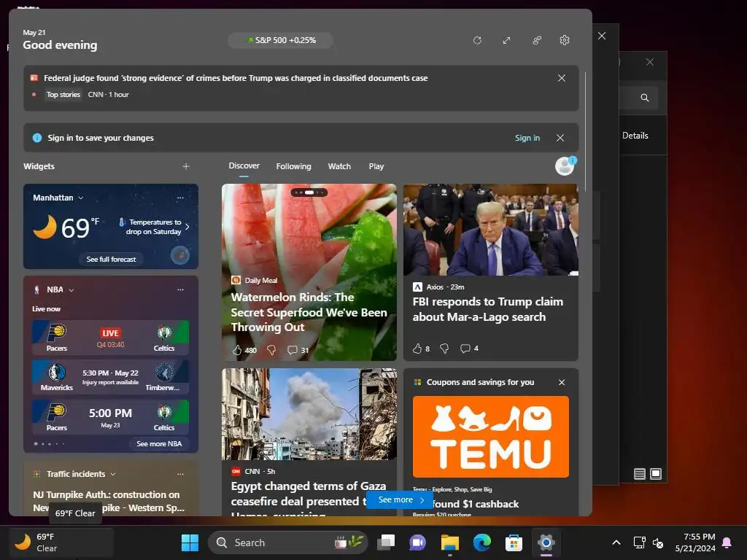Screen dimensions: 747x560
Task: Expand the Manhattan location dropdown
Action: pyautogui.click(x=81, y=198)
